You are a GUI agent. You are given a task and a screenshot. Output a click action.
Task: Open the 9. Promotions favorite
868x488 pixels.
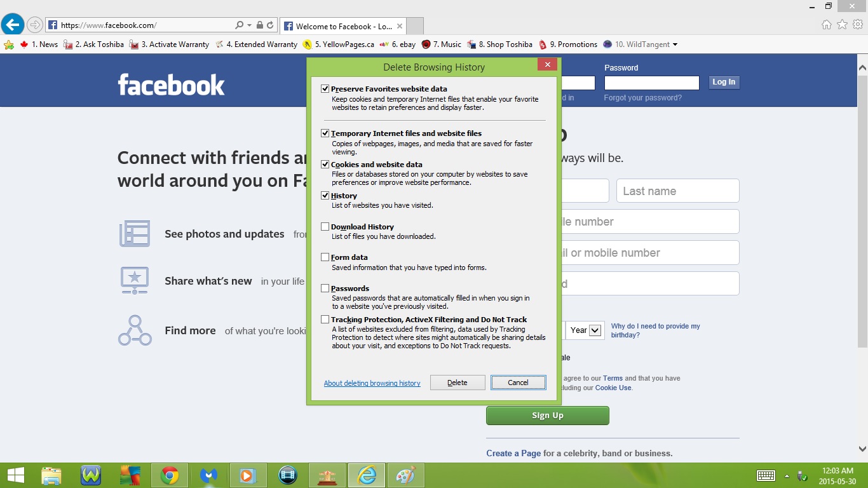click(567, 44)
